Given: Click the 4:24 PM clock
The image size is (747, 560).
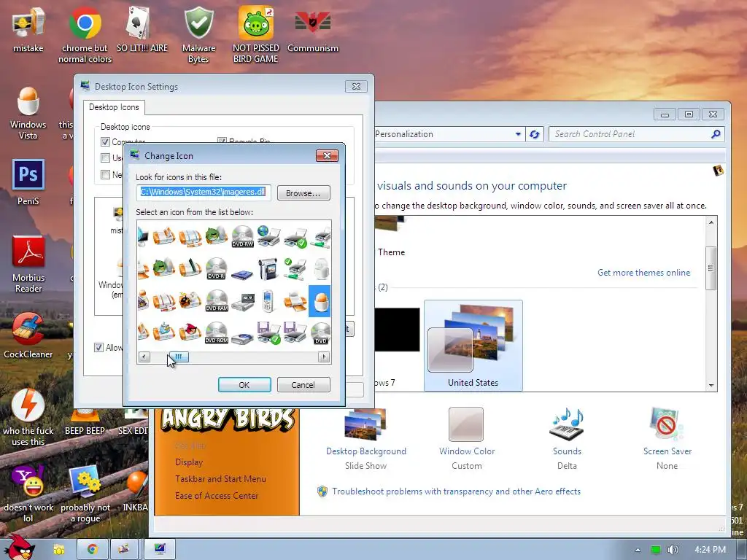Looking at the screenshot, I should coord(710,550).
